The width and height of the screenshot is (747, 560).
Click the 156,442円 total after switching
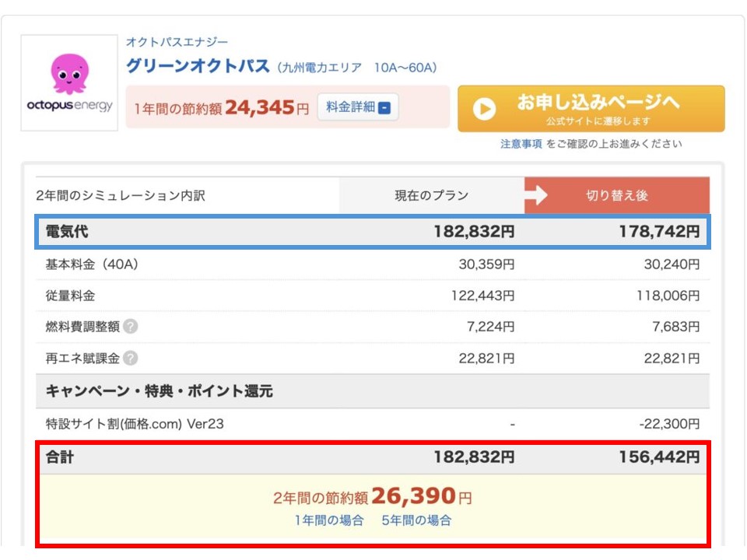tap(659, 457)
